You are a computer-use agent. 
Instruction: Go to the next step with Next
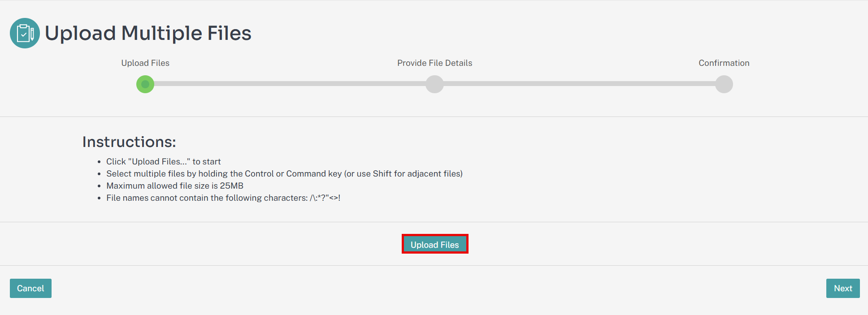[x=843, y=288]
